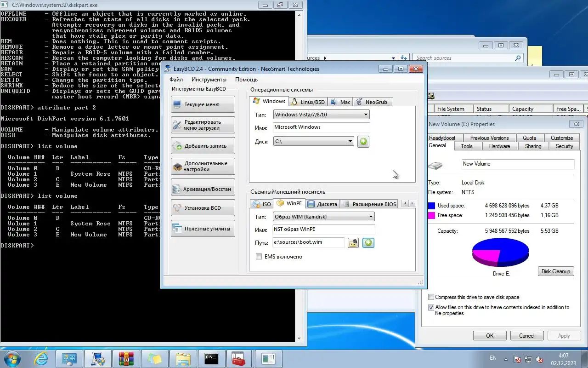Open the Установка BCD section

(x=203, y=208)
